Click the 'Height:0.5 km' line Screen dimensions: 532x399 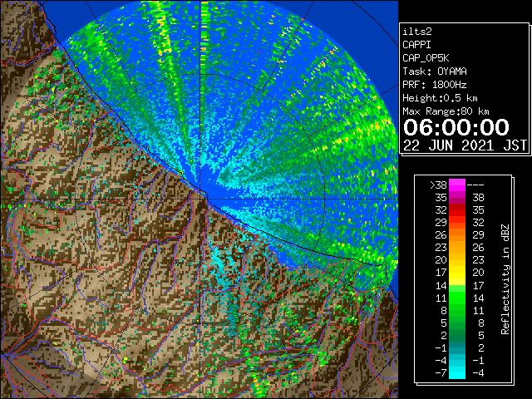click(440, 98)
